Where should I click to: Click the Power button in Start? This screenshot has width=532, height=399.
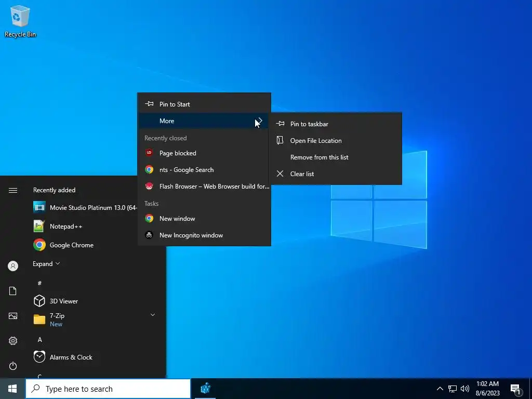(x=13, y=366)
